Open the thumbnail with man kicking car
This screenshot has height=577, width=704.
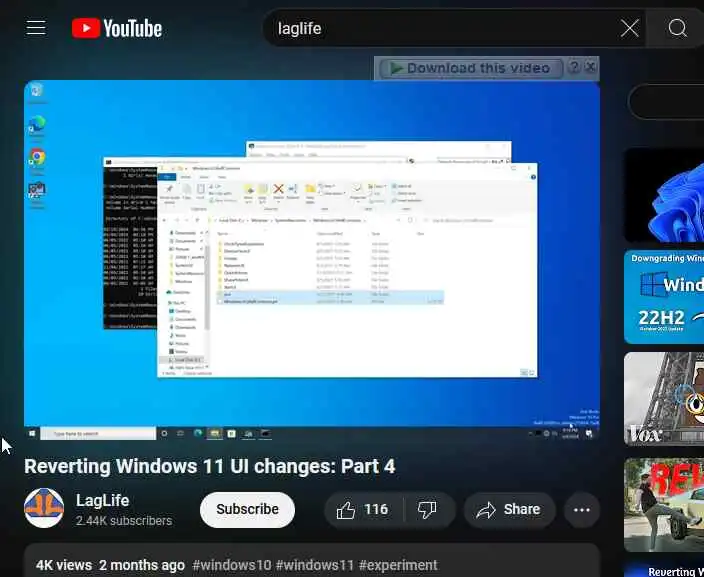[664, 505]
